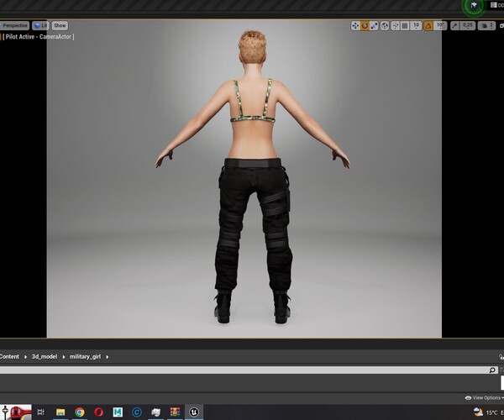Click the weather icon in system tray
This screenshot has width=504, height=420.
(478, 412)
